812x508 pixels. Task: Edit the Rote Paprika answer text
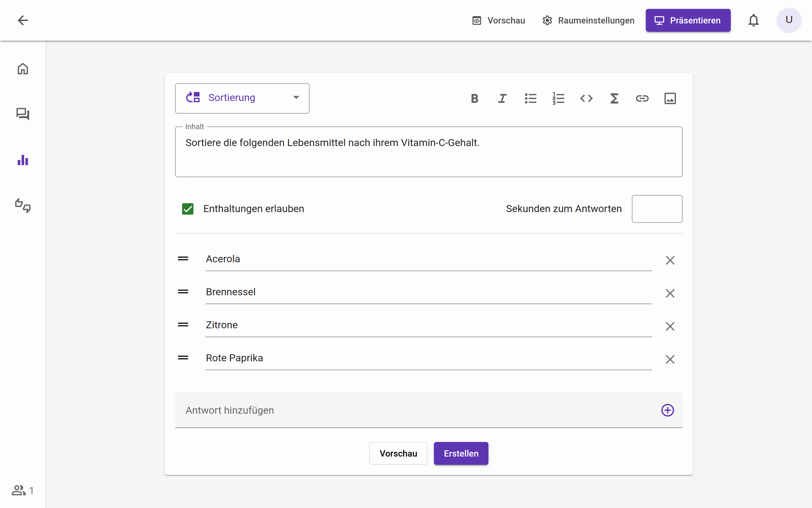pos(429,358)
